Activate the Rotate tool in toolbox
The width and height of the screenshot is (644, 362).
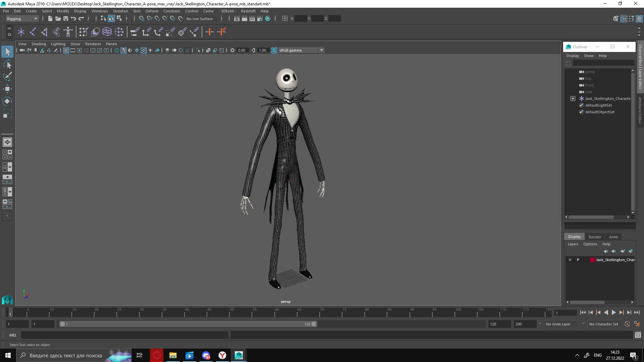pos(7,101)
